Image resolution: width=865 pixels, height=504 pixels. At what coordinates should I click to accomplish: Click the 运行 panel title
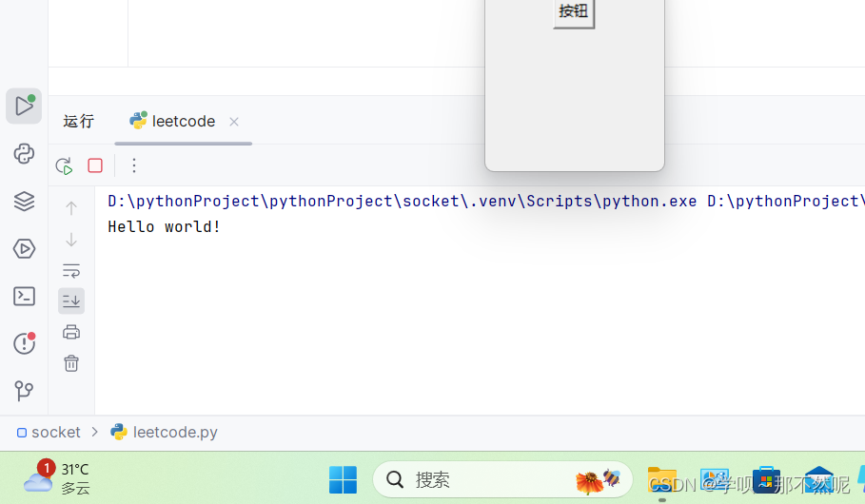78,122
